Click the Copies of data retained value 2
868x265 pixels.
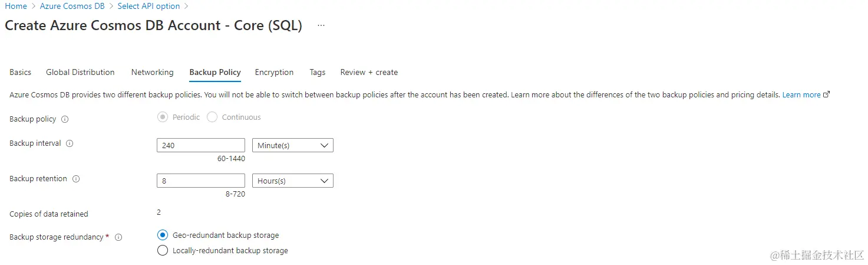pos(159,212)
